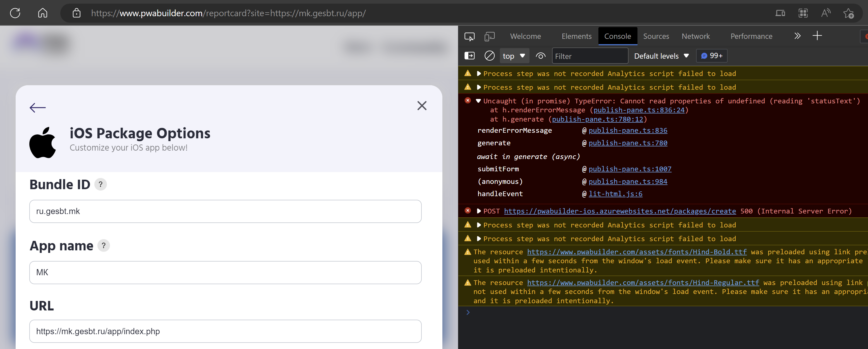Click the Bundle ID help question mark
This screenshot has height=349, width=868.
(100, 184)
